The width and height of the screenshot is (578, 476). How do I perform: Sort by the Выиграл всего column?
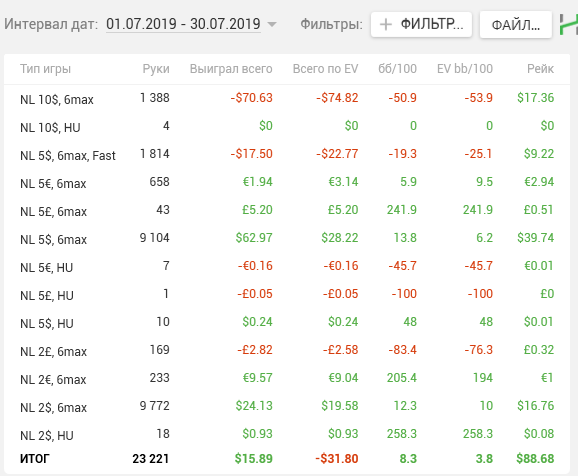pos(231,69)
